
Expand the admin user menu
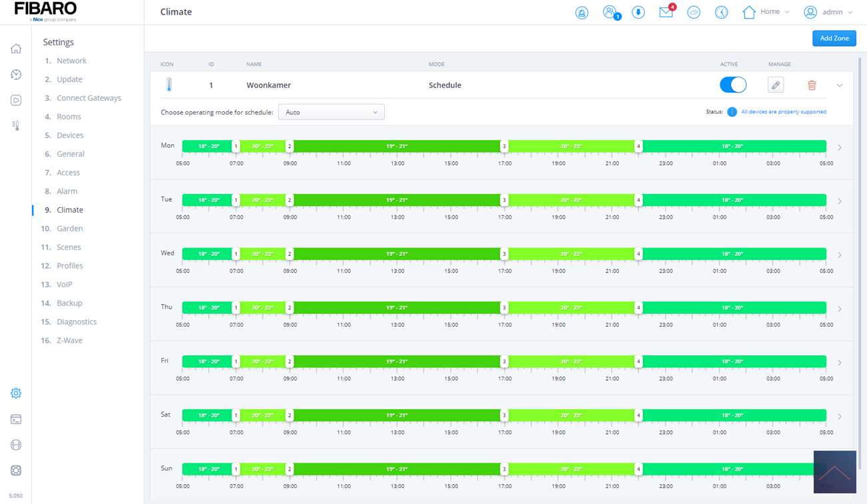828,12
